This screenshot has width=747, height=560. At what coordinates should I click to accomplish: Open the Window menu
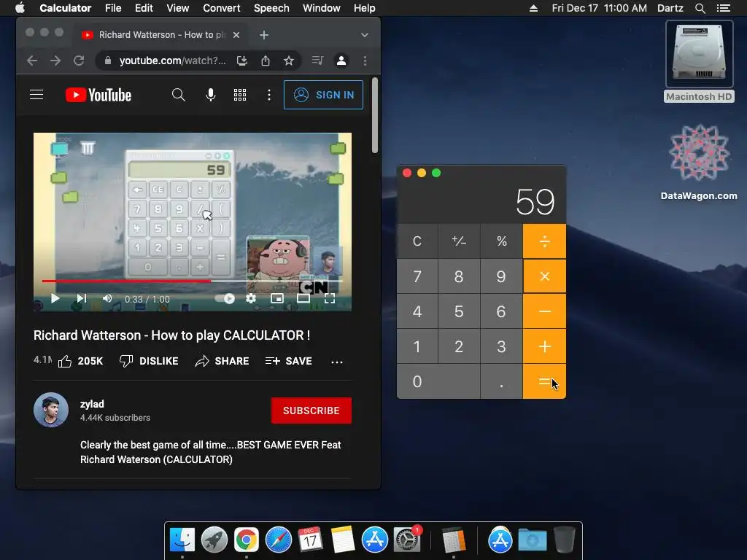click(322, 8)
